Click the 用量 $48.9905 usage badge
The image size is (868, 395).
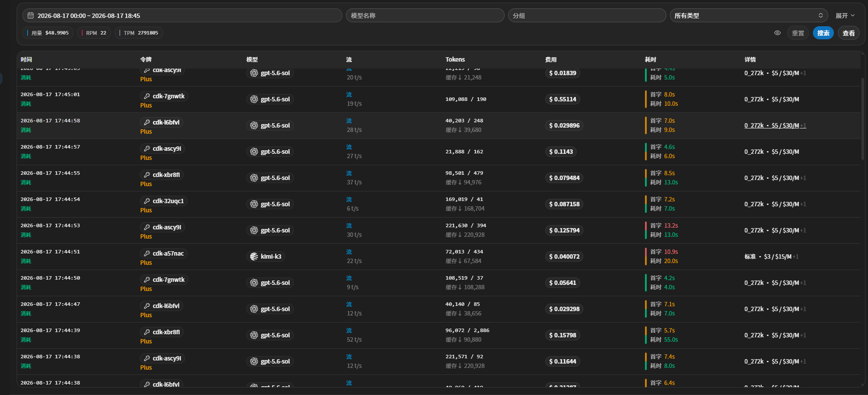click(48, 33)
